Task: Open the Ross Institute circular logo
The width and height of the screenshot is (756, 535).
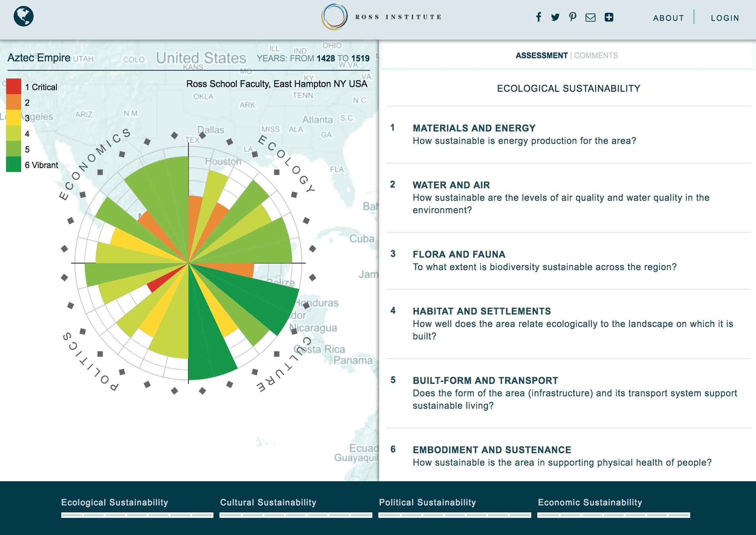Action: (334, 17)
